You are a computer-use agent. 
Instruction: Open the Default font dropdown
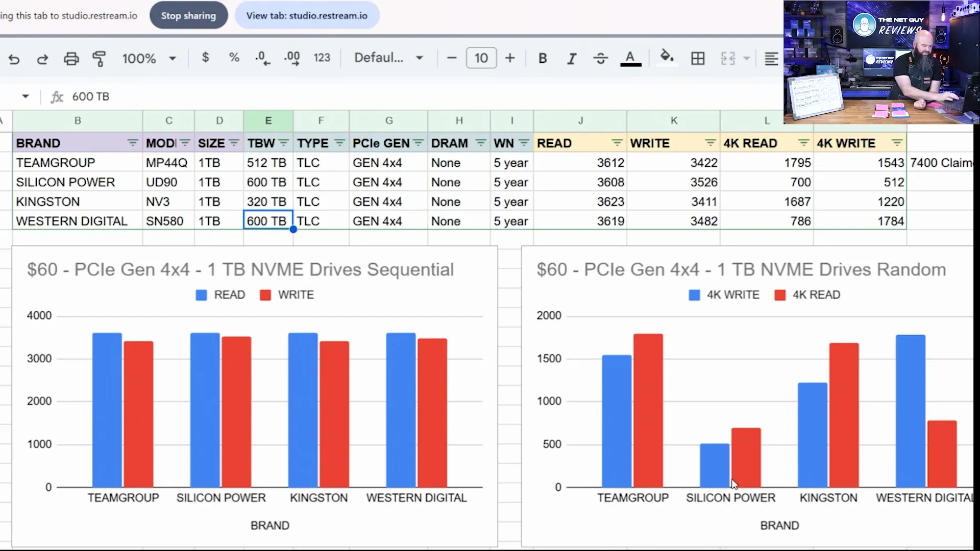[x=389, y=58]
